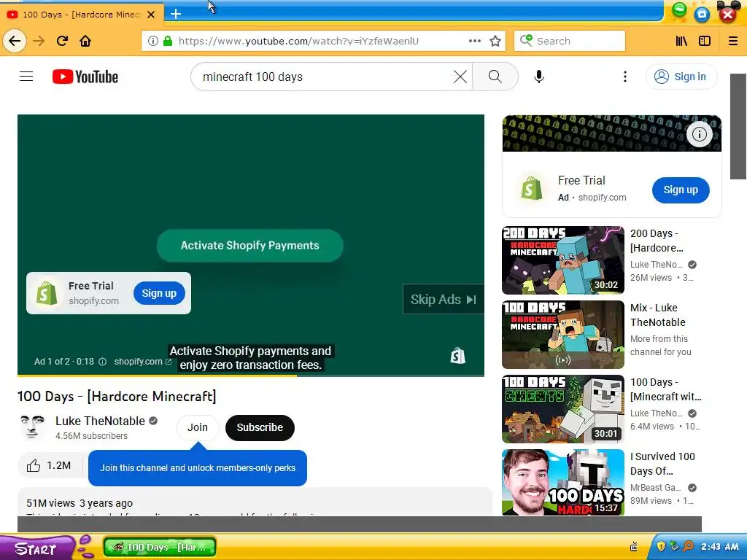Click the clock showing 2:43 AM
Screen dimensions: 747x560
tap(720, 547)
